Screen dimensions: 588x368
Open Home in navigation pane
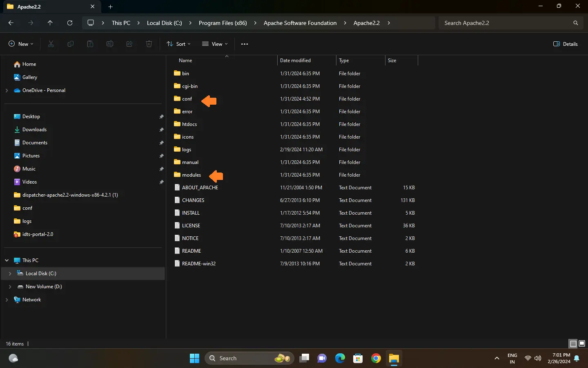click(x=29, y=64)
